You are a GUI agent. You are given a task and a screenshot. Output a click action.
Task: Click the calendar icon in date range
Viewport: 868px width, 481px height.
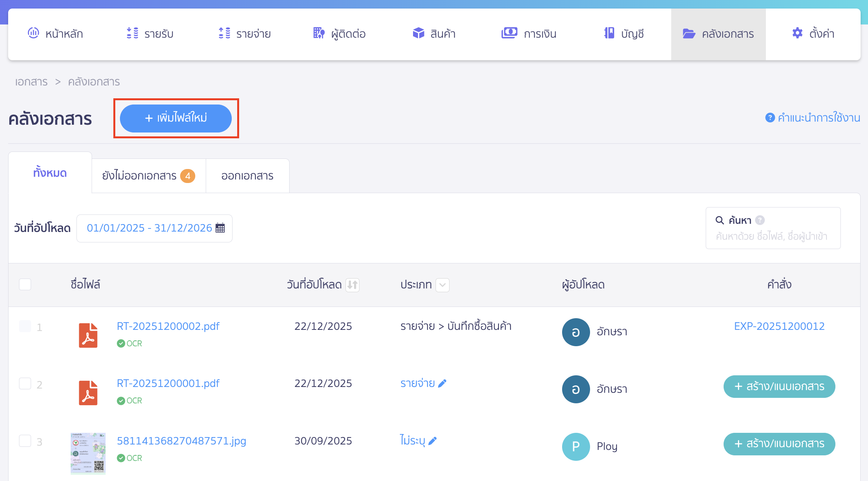coord(220,228)
